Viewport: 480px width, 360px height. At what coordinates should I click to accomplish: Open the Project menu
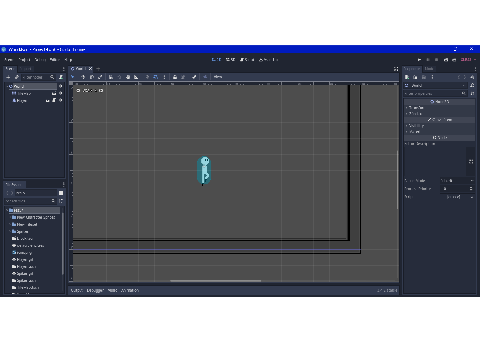24,60
